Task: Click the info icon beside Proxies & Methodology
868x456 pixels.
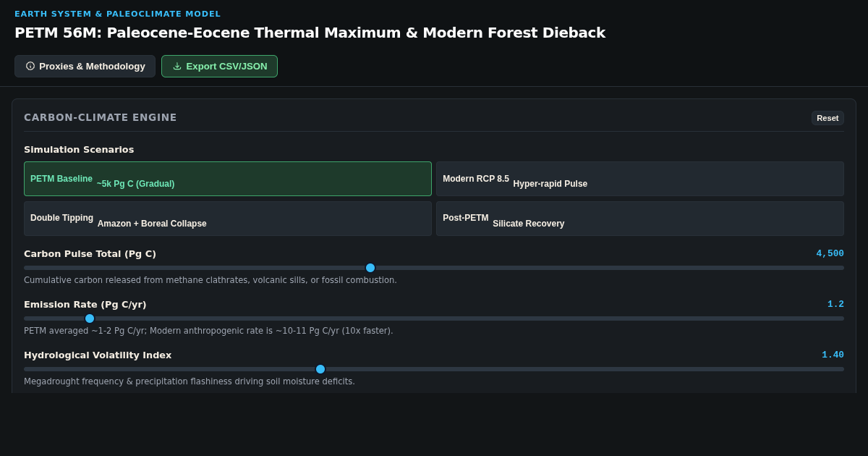Action: [x=30, y=66]
